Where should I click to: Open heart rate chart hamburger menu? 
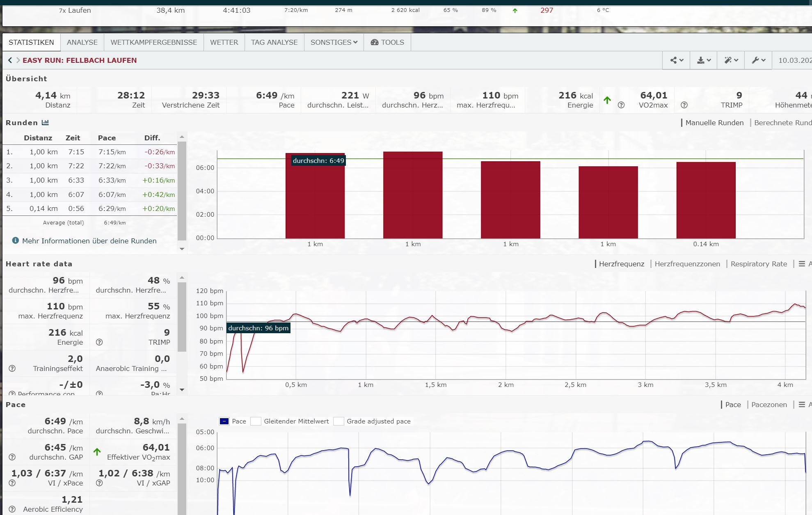tap(802, 264)
